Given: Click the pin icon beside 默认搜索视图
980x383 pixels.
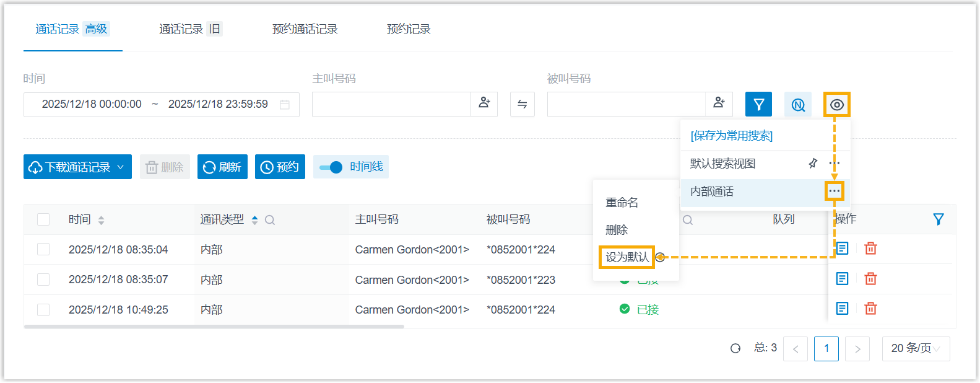Looking at the screenshot, I should 813,164.
